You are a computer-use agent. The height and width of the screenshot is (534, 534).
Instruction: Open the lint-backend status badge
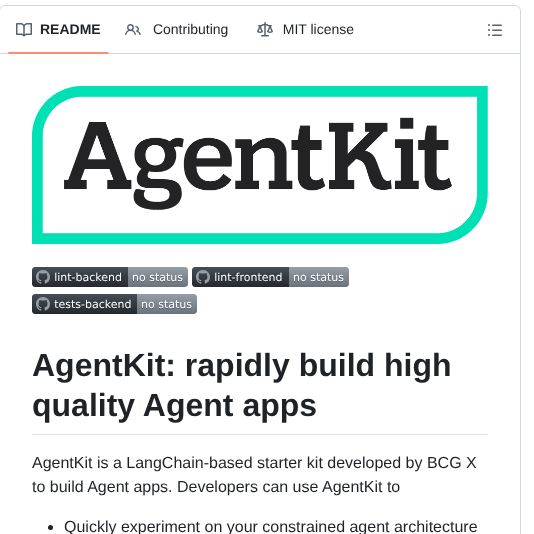click(x=110, y=277)
